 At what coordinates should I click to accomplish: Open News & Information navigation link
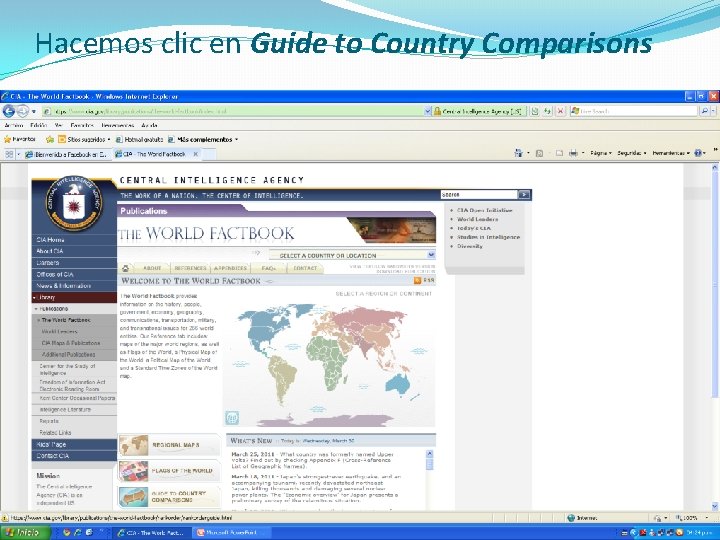click(x=74, y=286)
